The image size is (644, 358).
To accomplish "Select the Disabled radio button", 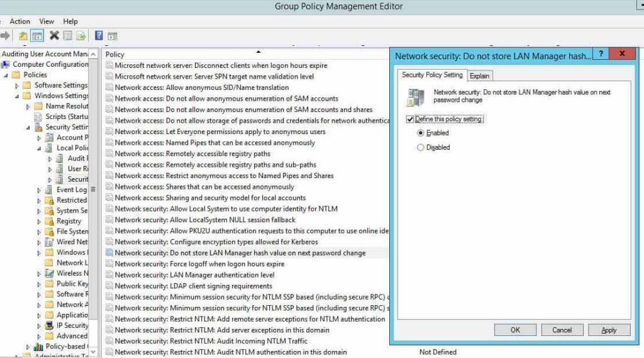I will pyautogui.click(x=420, y=148).
